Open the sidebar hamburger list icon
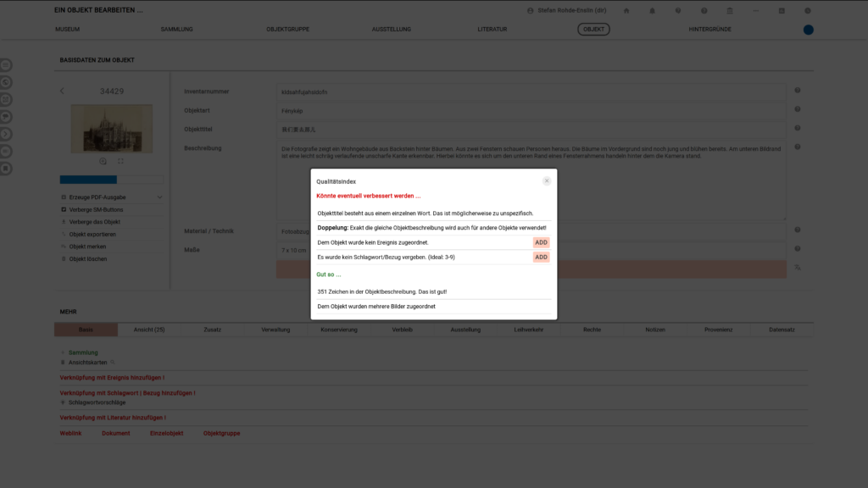Image resolution: width=868 pixels, height=488 pixels. (6, 65)
